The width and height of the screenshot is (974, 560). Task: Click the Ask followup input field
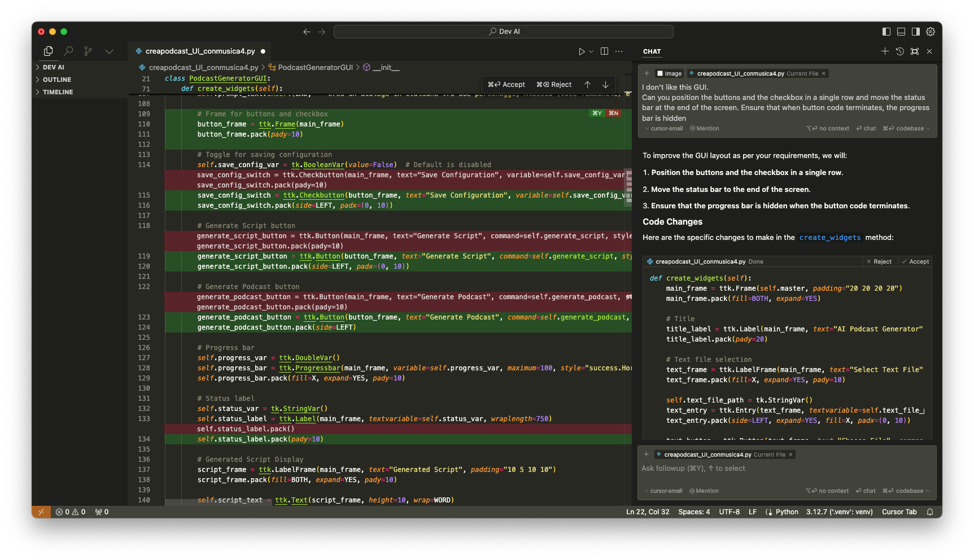click(785, 469)
